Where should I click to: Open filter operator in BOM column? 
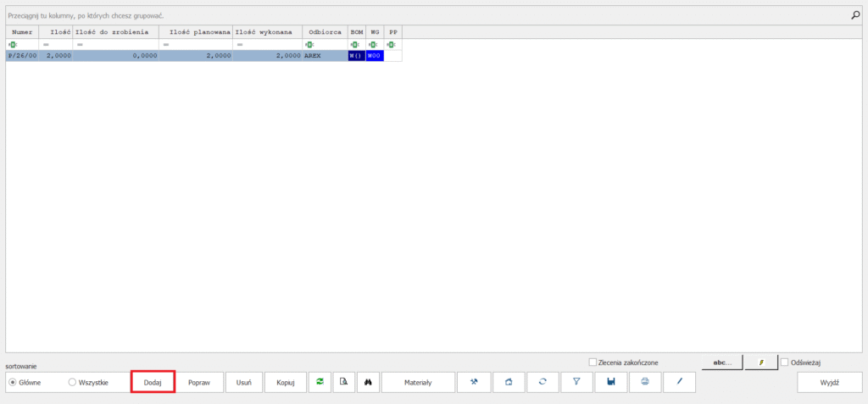point(355,44)
